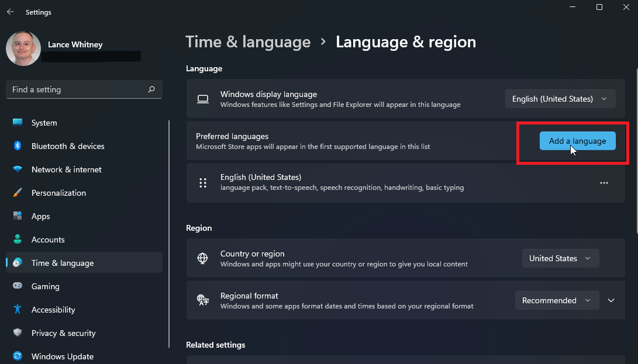Image resolution: width=638 pixels, height=364 pixels.
Task: Open Apps settings icon
Action: tap(16, 216)
